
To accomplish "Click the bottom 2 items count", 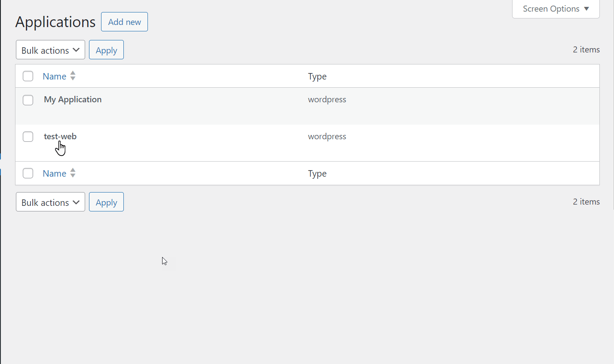I will (x=586, y=202).
